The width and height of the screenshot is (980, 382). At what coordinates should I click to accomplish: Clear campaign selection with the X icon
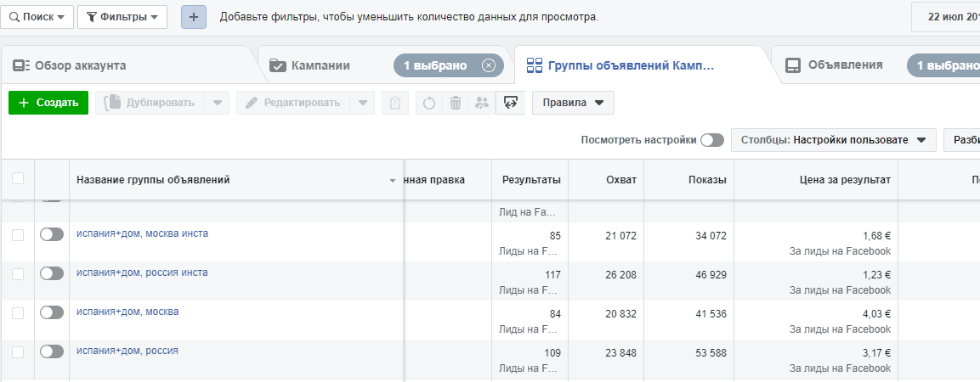(x=488, y=65)
